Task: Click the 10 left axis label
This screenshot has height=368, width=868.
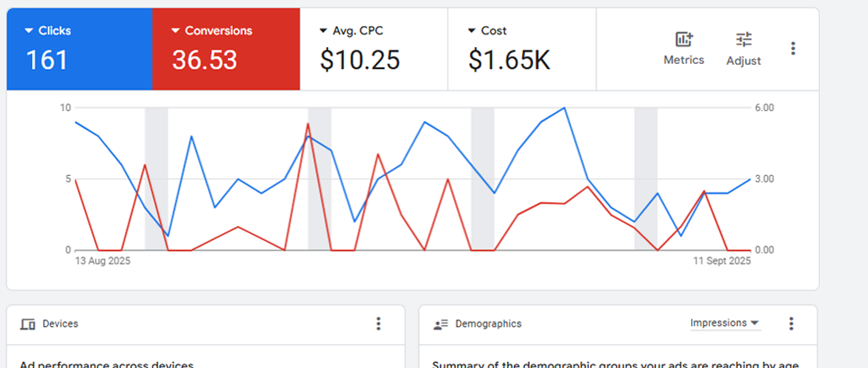Action: 66,108
